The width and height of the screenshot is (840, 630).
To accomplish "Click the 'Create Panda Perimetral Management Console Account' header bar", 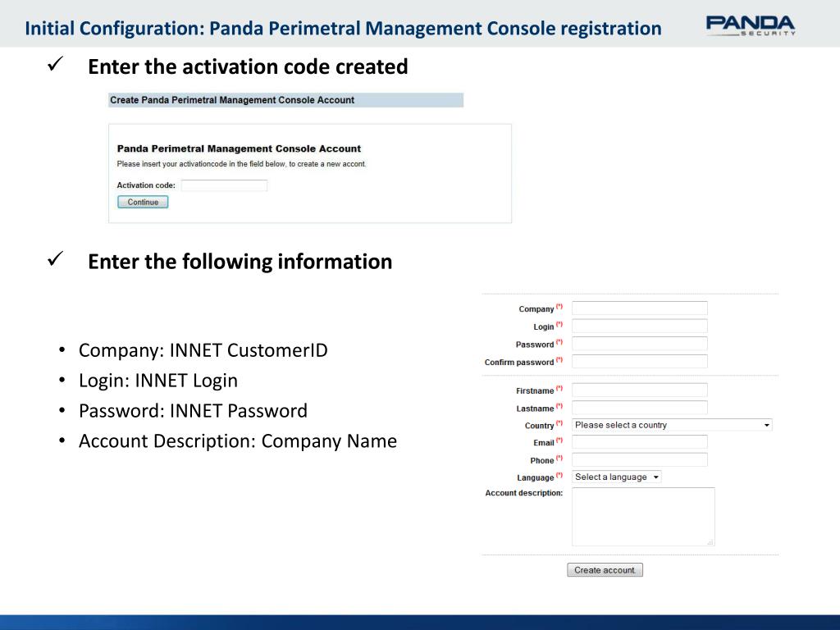I will point(285,100).
